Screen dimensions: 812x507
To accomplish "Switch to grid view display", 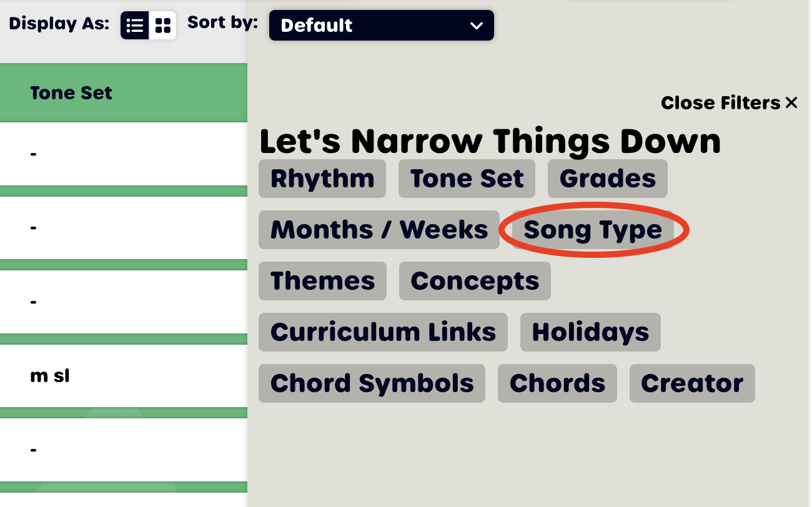I will click(x=163, y=26).
